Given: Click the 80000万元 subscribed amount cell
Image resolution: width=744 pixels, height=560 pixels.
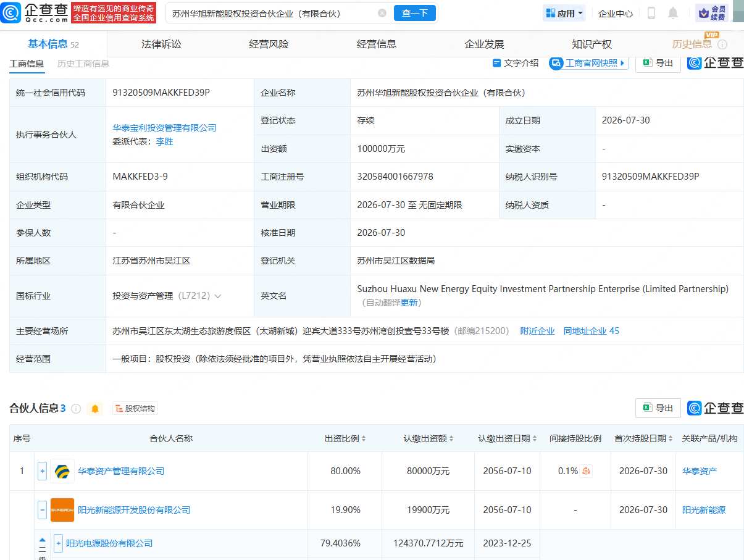Looking at the screenshot, I should [x=428, y=471].
